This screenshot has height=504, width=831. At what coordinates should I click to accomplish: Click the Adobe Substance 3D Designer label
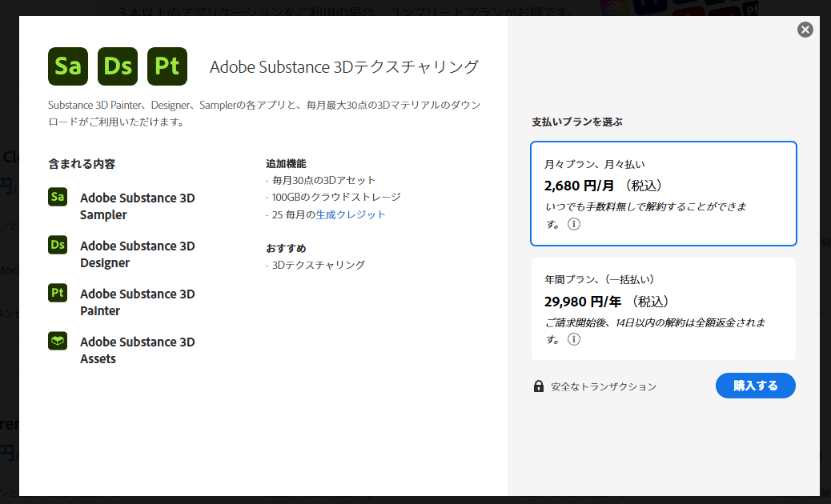tap(137, 254)
